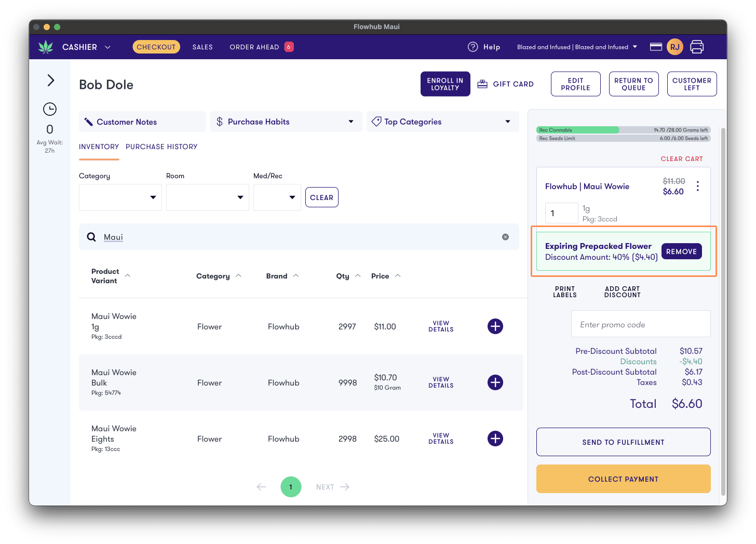Open the Cashier dropdown menu

click(x=86, y=47)
